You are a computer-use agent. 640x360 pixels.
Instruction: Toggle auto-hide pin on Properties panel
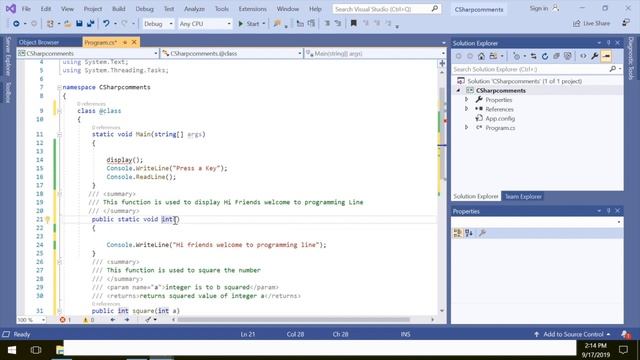click(608, 211)
